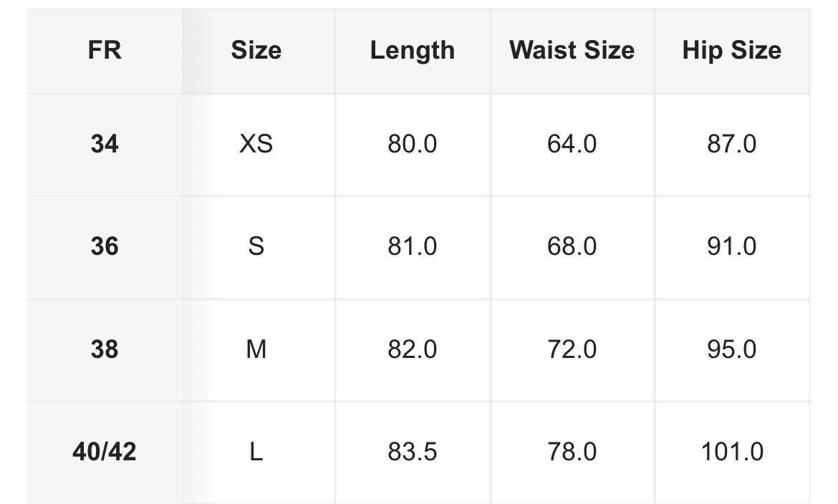Click the Length column header
838x504 pixels.
(x=412, y=50)
